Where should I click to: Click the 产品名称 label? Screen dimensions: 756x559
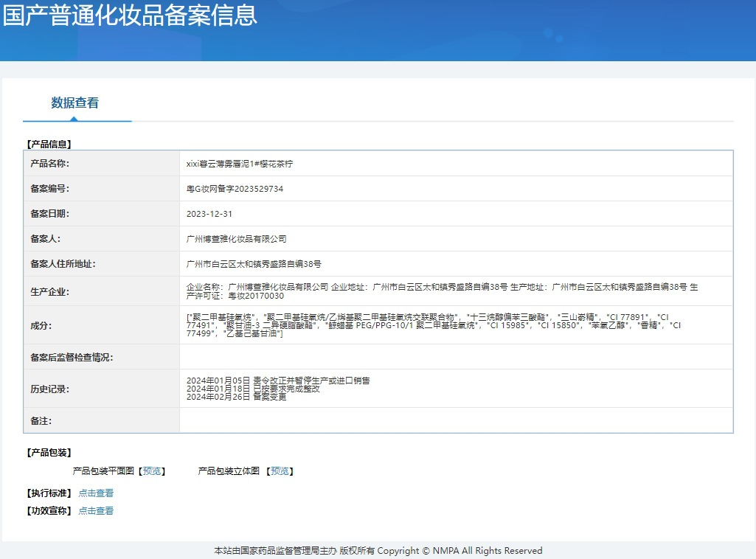coord(49,164)
